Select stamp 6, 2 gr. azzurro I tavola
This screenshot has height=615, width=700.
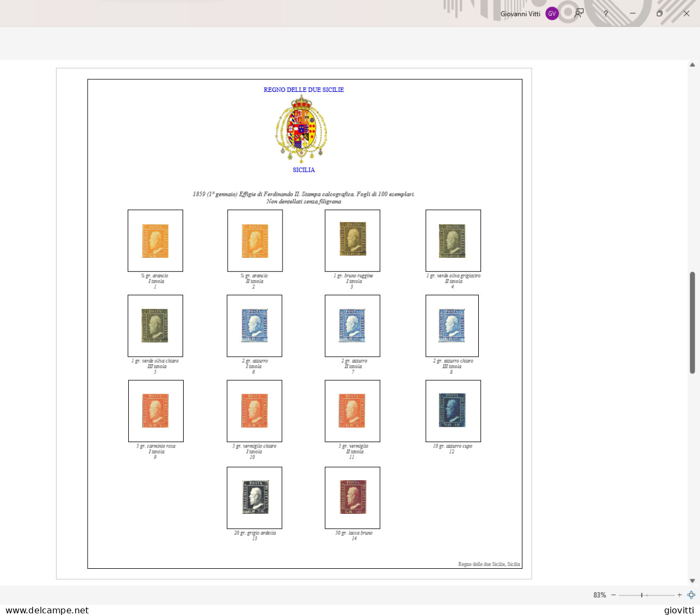(255, 326)
